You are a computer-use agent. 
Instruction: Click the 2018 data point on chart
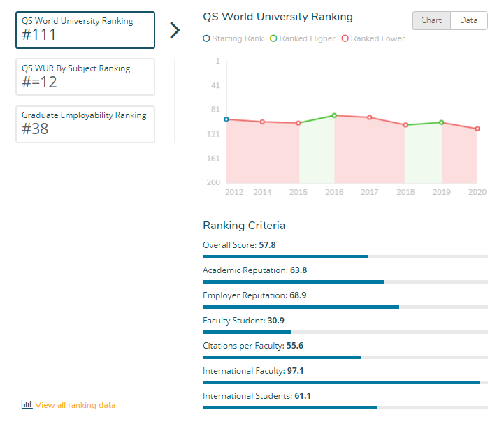click(x=405, y=124)
